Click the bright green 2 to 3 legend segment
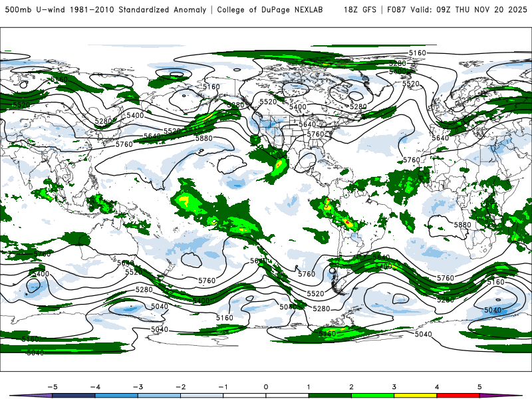The height and width of the screenshot is (399, 532). pos(373,396)
